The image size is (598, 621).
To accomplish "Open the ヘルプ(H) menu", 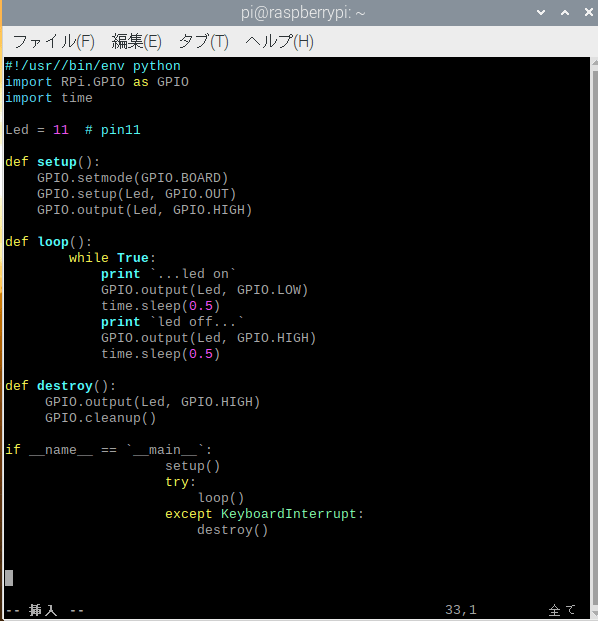I will tap(279, 41).
